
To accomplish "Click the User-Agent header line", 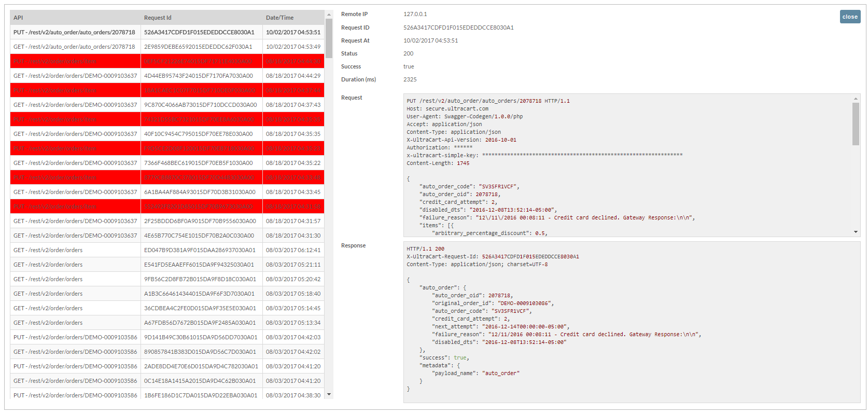I will (465, 117).
